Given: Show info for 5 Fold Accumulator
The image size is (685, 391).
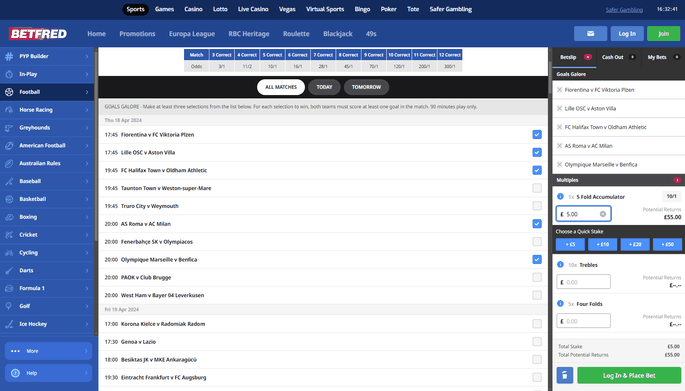Looking at the screenshot, I should [560, 197].
